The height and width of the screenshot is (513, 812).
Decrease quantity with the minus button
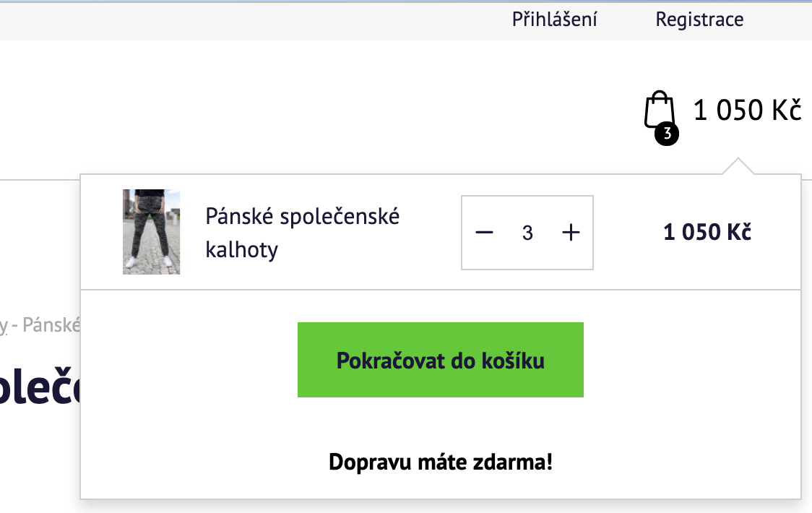click(484, 233)
